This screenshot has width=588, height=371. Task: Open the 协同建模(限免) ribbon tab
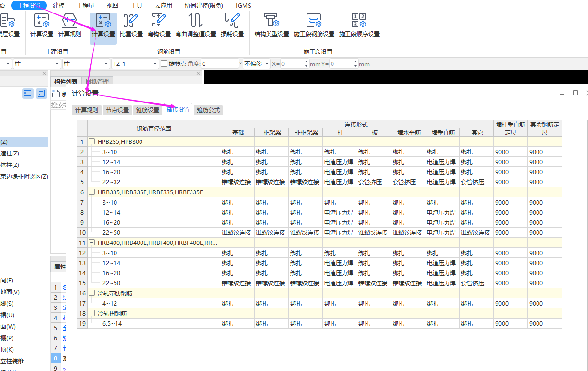pos(204,5)
